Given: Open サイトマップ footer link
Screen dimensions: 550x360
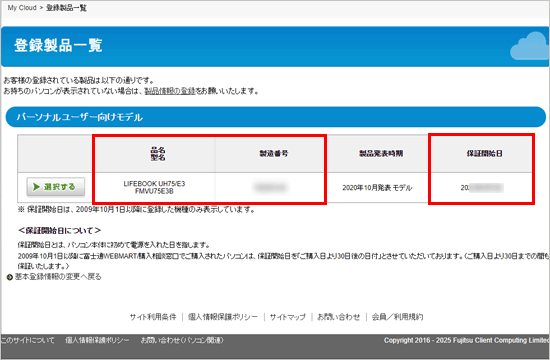Looking at the screenshot, I should 288,317.
